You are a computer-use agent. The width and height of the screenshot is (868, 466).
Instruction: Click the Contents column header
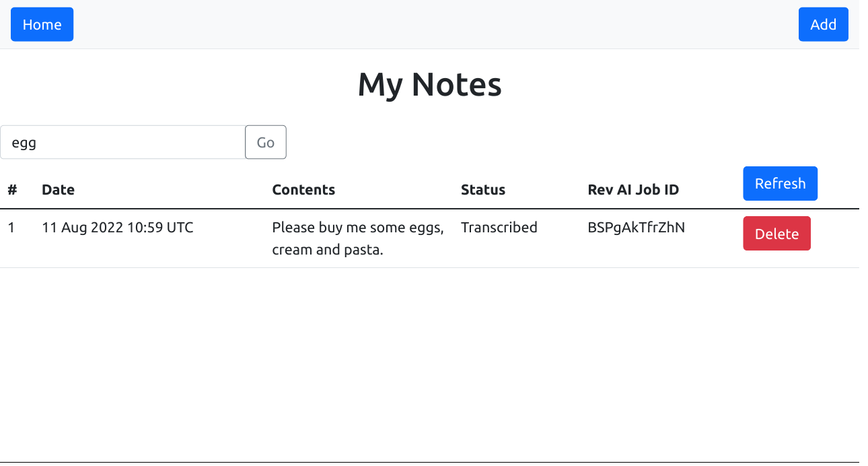pyautogui.click(x=303, y=190)
